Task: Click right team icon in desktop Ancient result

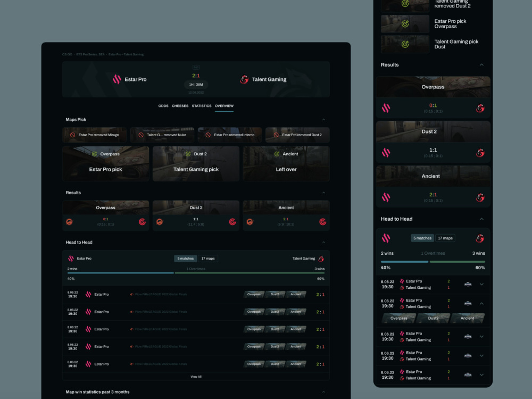Action: 323,222
